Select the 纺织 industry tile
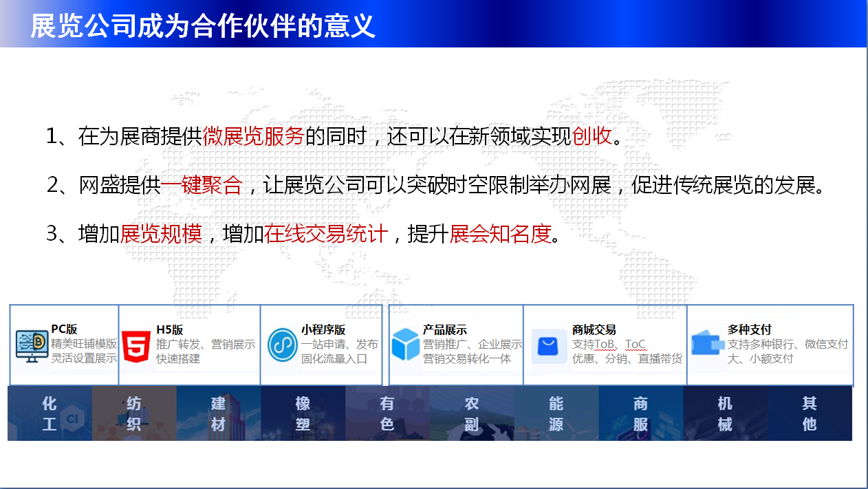 click(134, 413)
